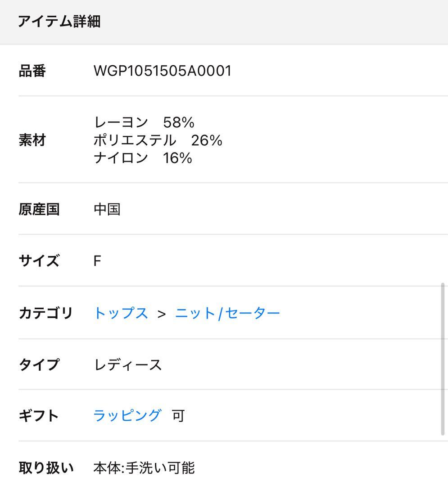Click the product number WGP1051505A0001

click(x=162, y=71)
